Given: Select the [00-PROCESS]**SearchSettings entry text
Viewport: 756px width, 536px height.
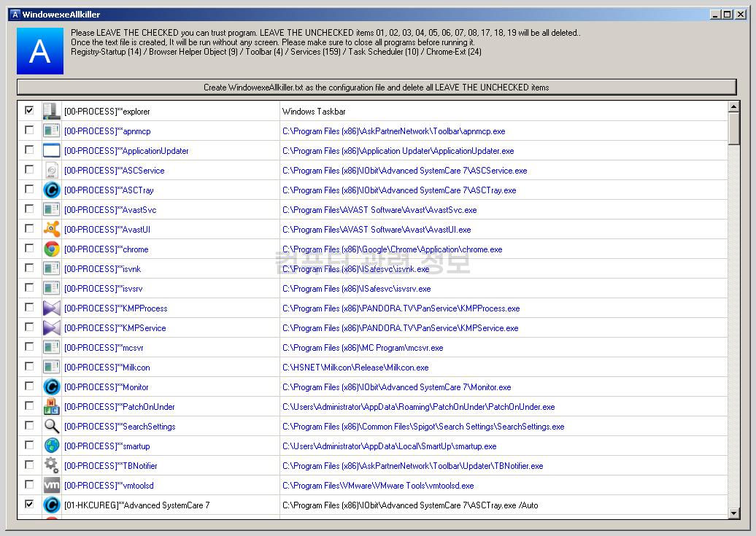Looking at the screenshot, I should tap(120, 427).
